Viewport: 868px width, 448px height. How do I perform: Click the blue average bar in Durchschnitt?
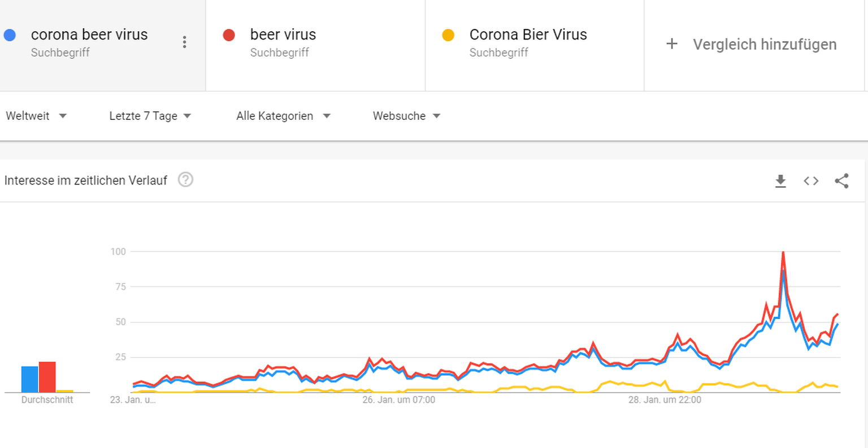(30, 379)
